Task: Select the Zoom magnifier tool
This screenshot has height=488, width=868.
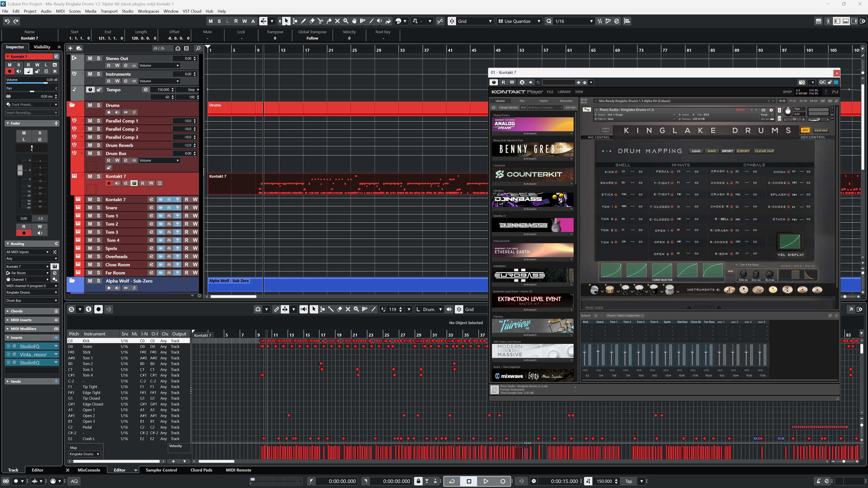Action: coord(346,21)
